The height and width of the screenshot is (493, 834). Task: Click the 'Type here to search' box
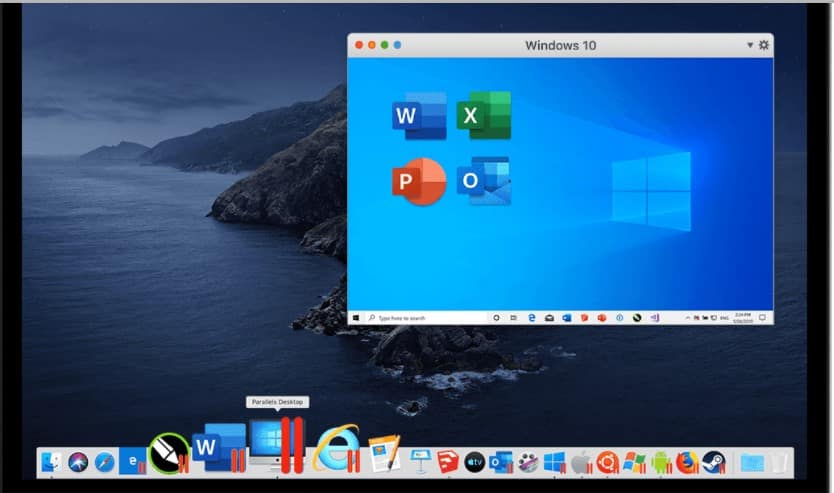pos(426,318)
